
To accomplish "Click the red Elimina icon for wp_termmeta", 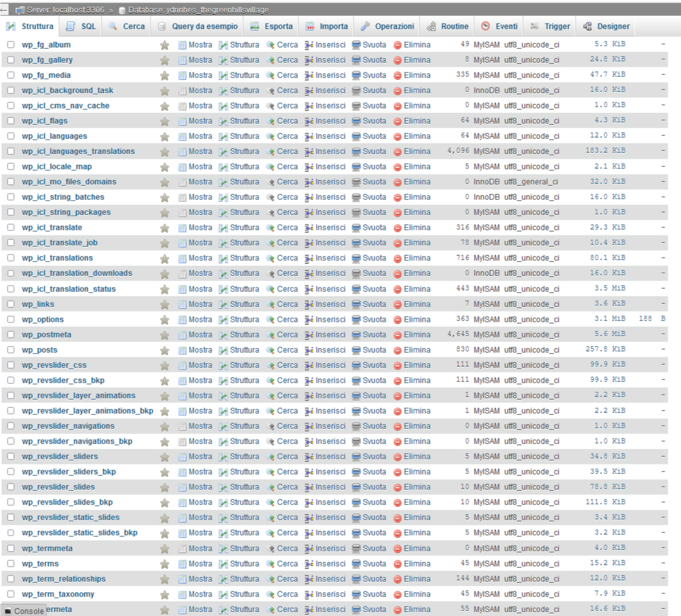I will [x=397, y=549].
